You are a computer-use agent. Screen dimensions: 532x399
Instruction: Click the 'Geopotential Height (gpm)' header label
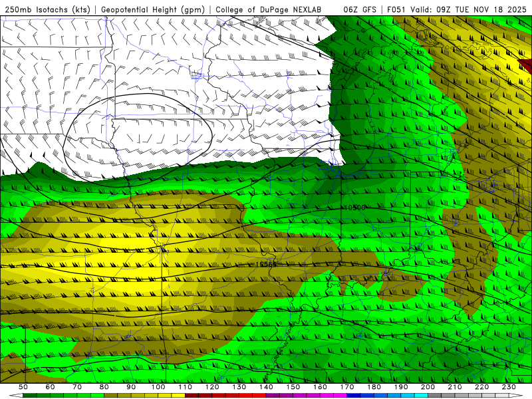153,9
